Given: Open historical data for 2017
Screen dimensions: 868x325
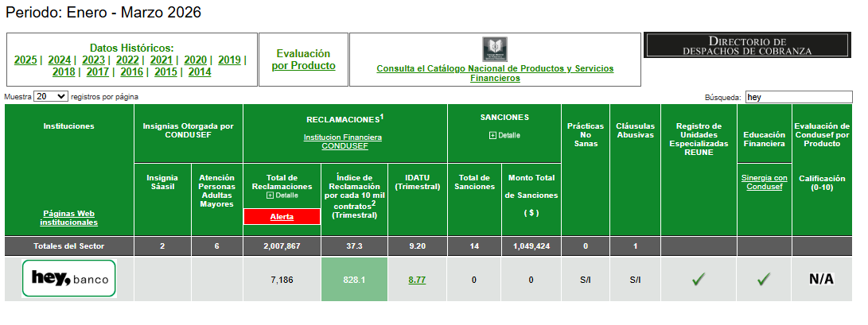Looking at the screenshot, I should click(x=98, y=72).
